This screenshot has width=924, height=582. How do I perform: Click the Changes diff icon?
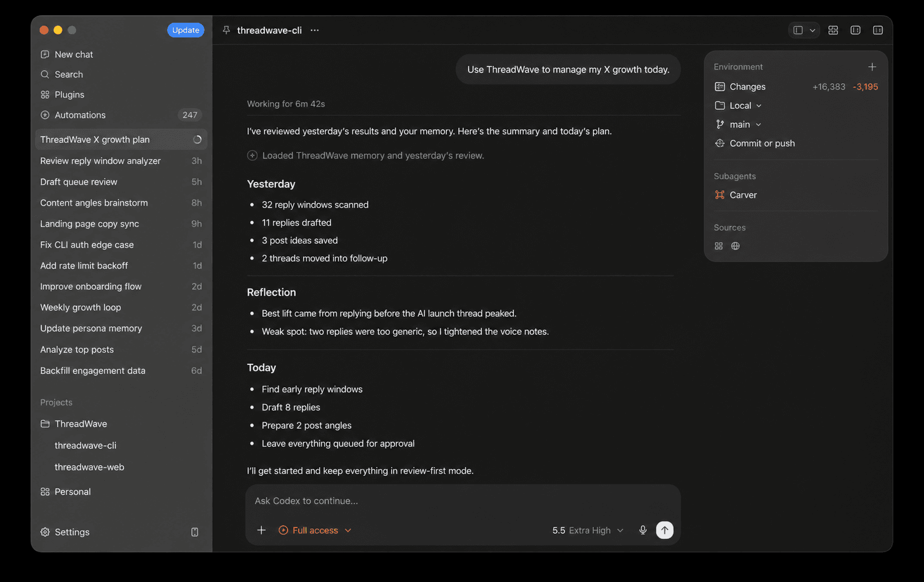[719, 87]
